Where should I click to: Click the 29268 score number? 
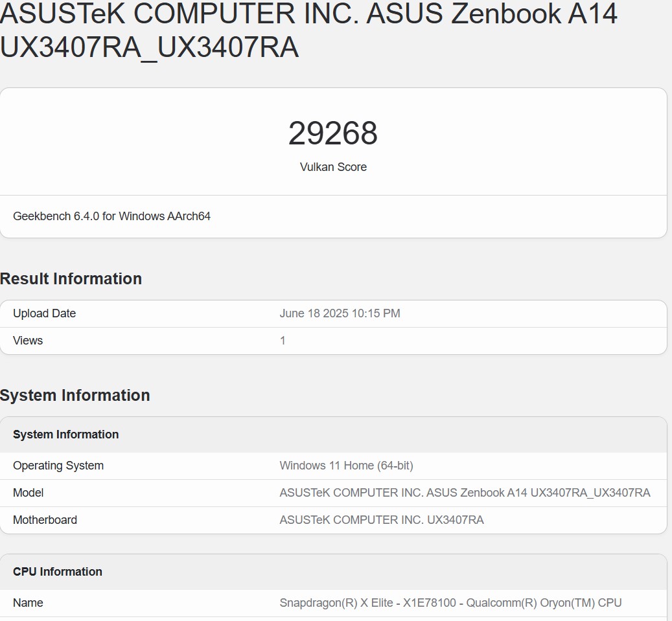[x=333, y=133]
